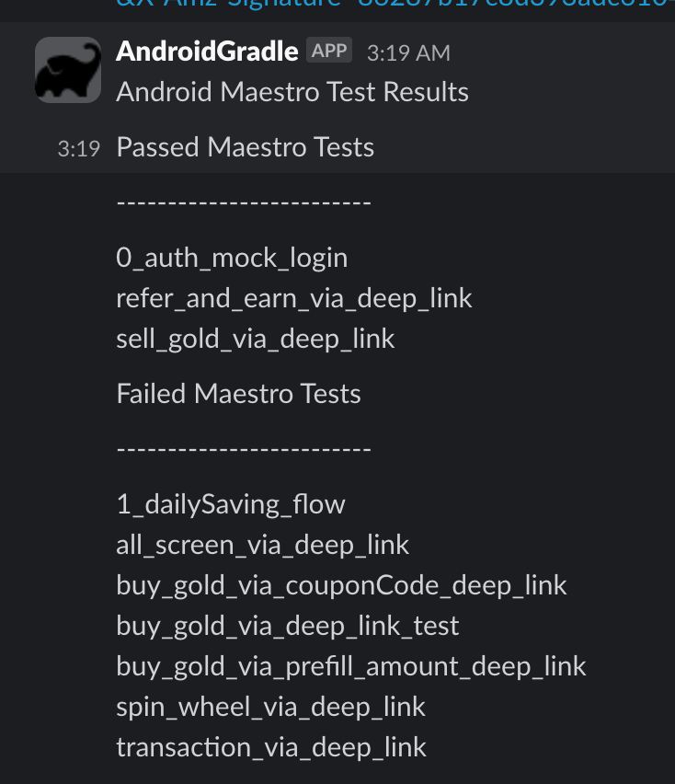This screenshot has width=675, height=784.
Task: Click the AndroidGradle elephant avatar
Action: click(x=68, y=70)
